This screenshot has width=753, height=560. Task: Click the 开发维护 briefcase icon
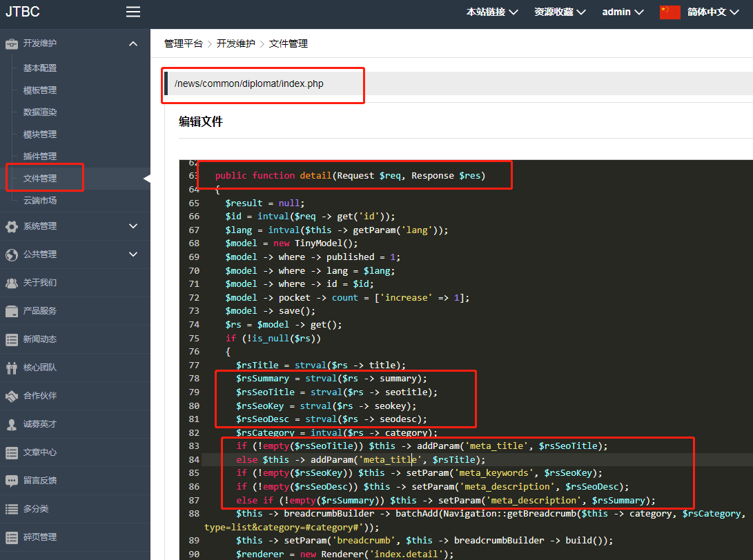(x=12, y=43)
